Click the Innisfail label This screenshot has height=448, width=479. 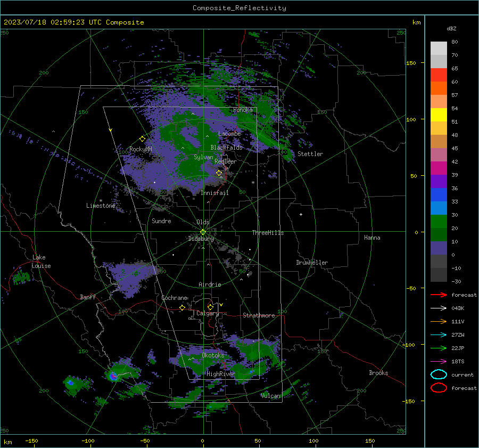(214, 193)
